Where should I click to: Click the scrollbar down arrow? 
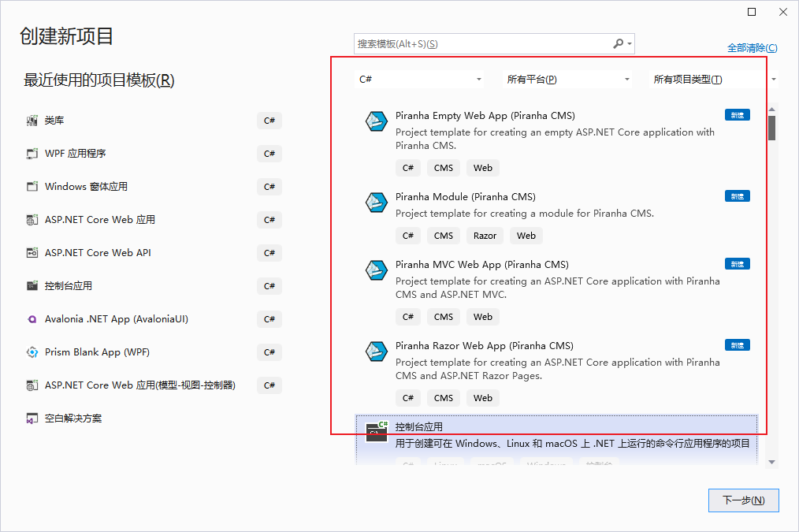[x=772, y=462]
